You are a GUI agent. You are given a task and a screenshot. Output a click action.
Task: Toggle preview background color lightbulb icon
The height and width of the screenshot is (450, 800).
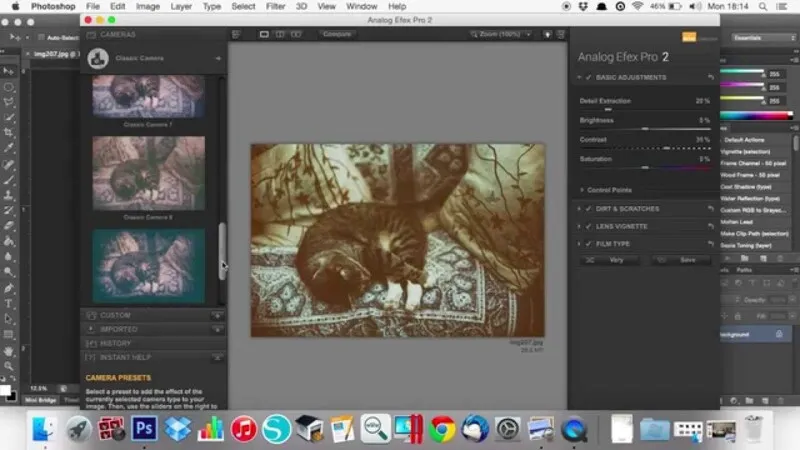point(547,34)
